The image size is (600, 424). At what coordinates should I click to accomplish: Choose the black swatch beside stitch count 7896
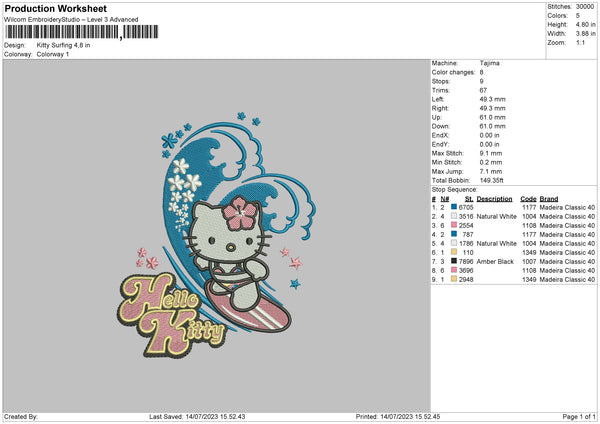pos(454,261)
